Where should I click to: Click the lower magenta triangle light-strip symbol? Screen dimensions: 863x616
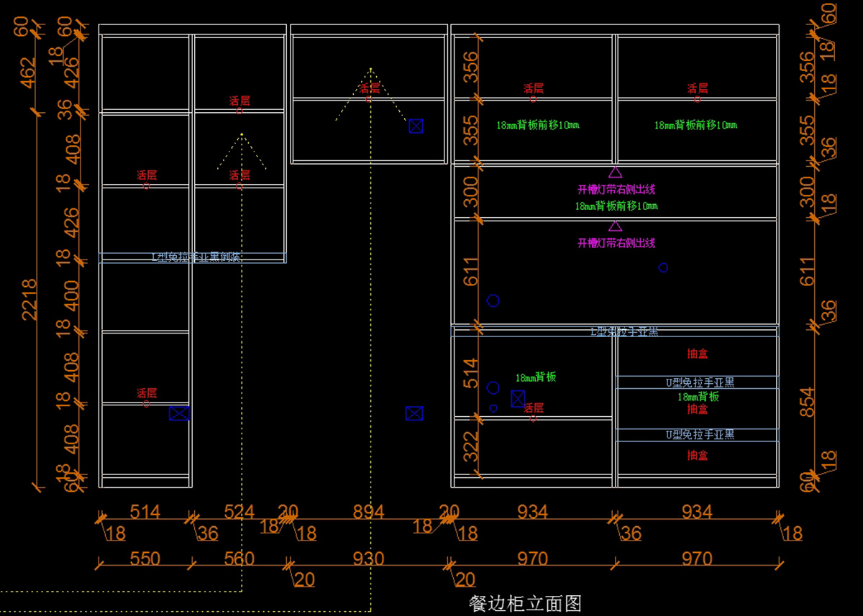[616, 226]
